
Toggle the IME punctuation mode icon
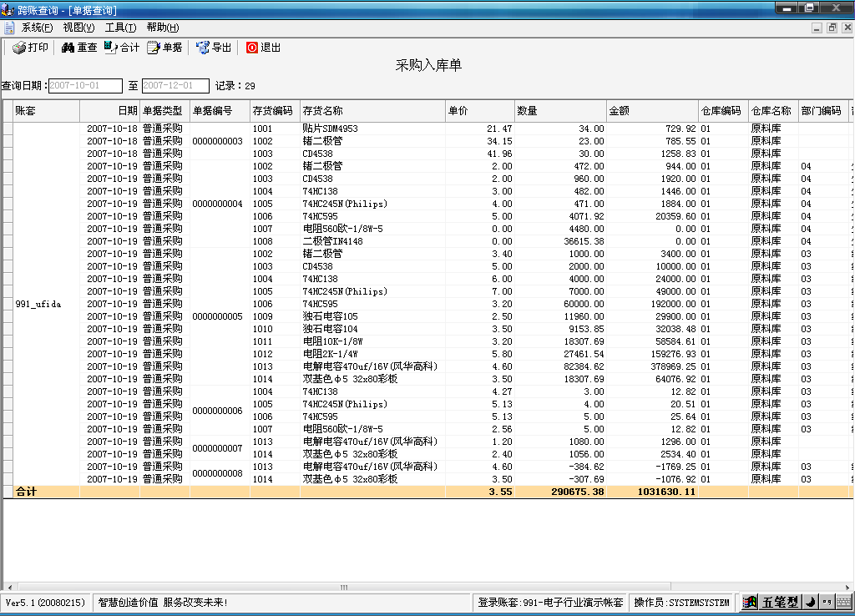point(827,603)
